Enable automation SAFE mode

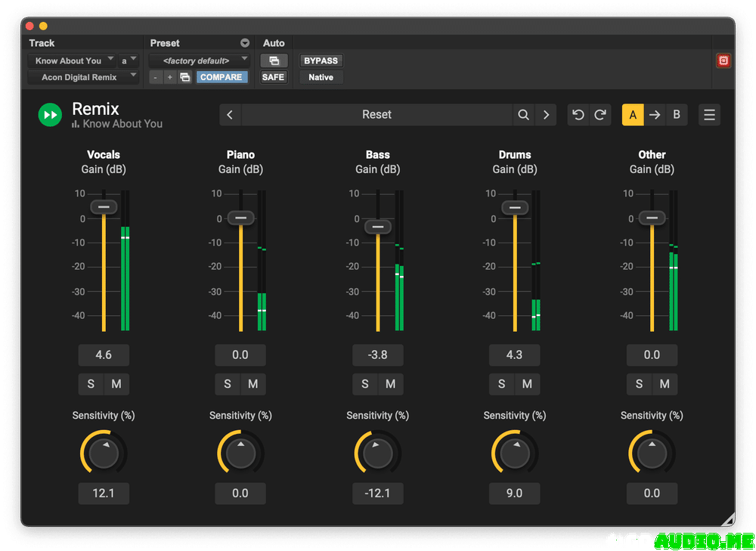pos(274,77)
